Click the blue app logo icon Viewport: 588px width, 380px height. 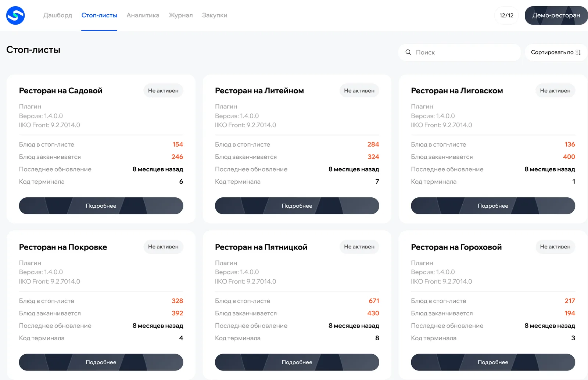point(15,15)
